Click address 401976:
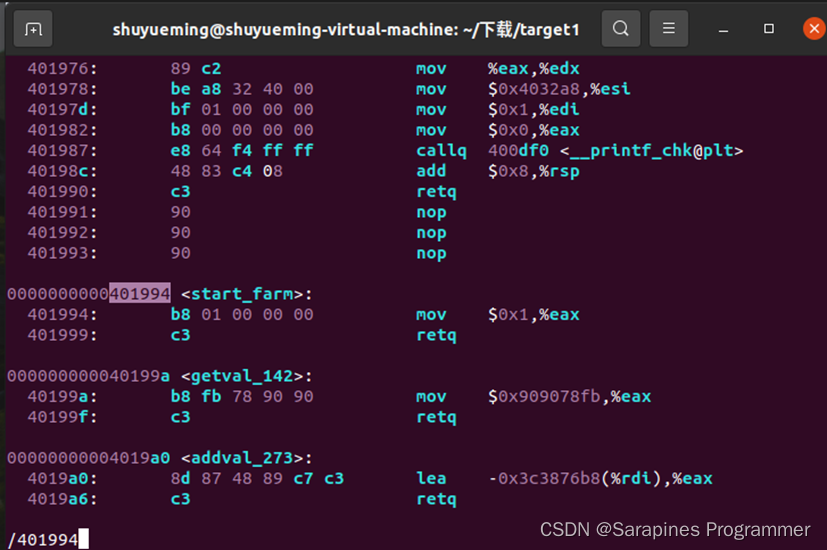The width and height of the screenshot is (827, 550). (x=63, y=69)
